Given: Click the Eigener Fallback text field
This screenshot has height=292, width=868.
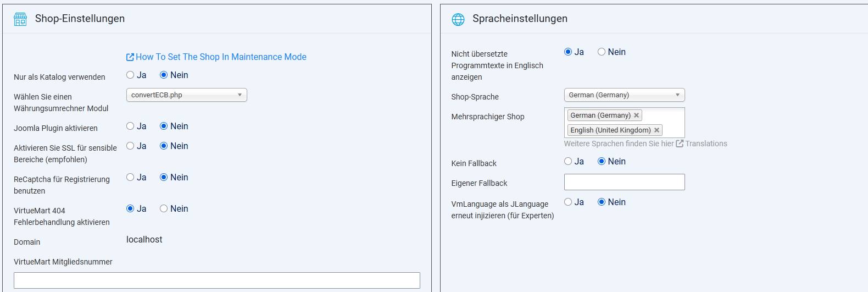Looking at the screenshot, I should (624, 182).
